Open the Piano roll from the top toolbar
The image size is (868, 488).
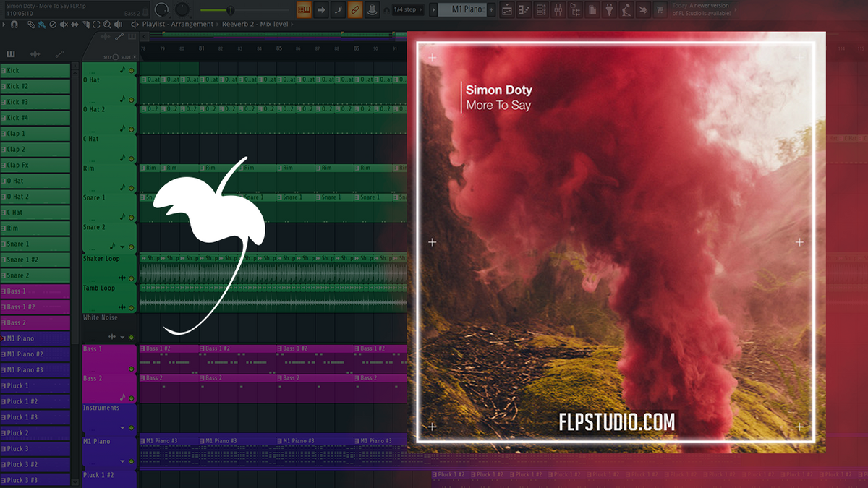(524, 9)
